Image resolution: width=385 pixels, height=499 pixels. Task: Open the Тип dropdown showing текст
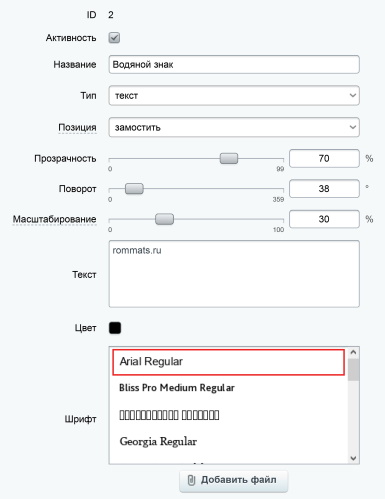click(x=234, y=96)
